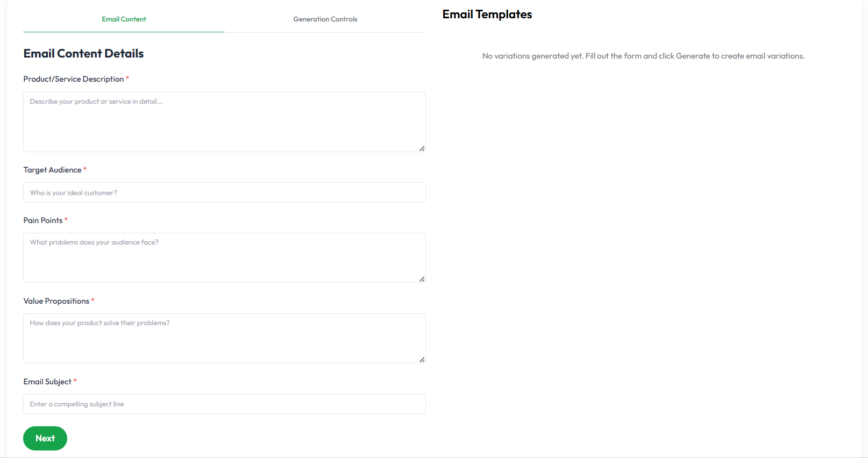Grab the Product/Service Description resize handle
This screenshot has height=458, width=868.
(x=422, y=148)
